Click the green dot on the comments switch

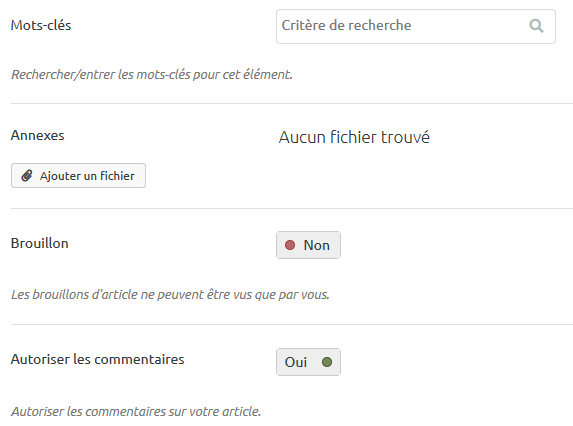click(x=327, y=362)
